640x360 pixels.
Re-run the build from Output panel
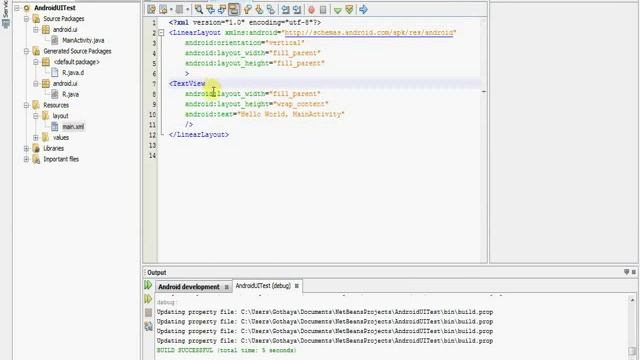[148, 285]
